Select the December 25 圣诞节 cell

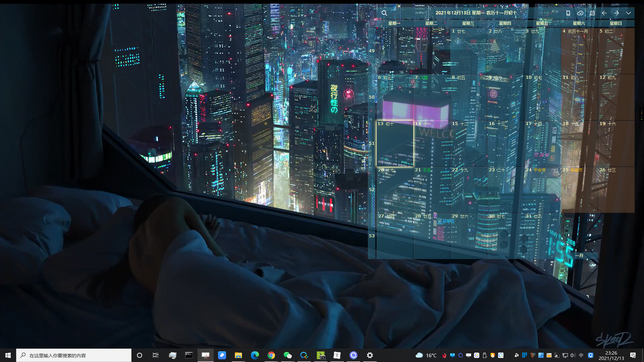pyautogui.click(x=579, y=190)
